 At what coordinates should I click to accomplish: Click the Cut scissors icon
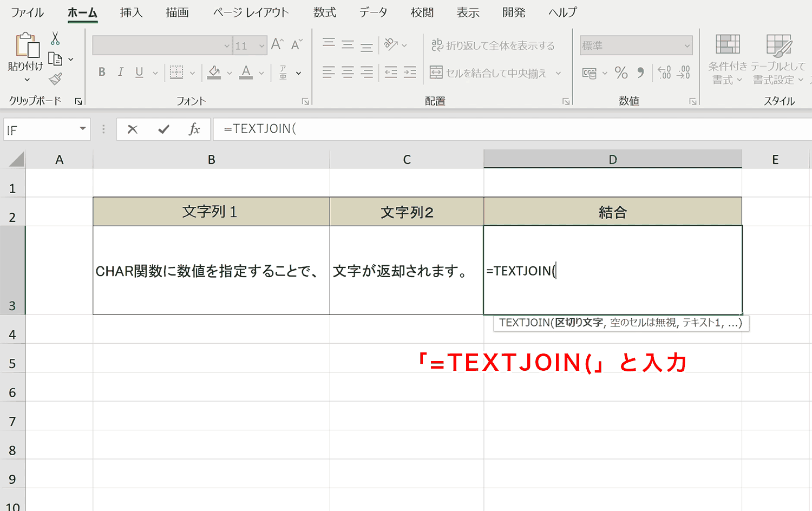pyautogui.click(x=55, y=38)
